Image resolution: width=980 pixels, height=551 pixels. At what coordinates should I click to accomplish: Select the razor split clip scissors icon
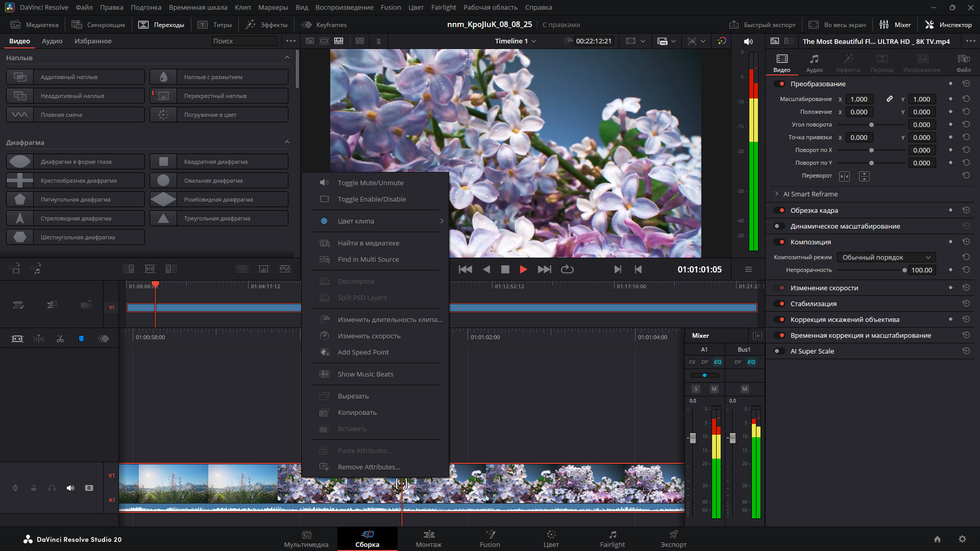click(60, 339)
